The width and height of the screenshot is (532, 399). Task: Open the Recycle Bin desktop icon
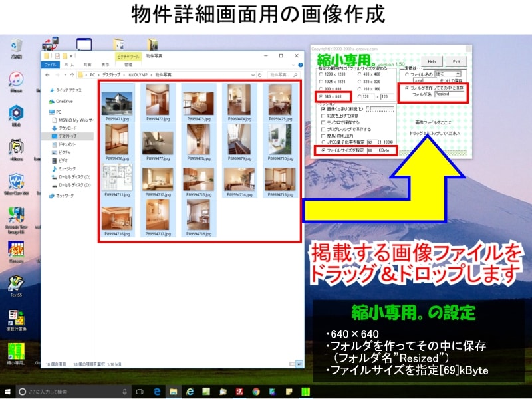click(x=16, y=48)
